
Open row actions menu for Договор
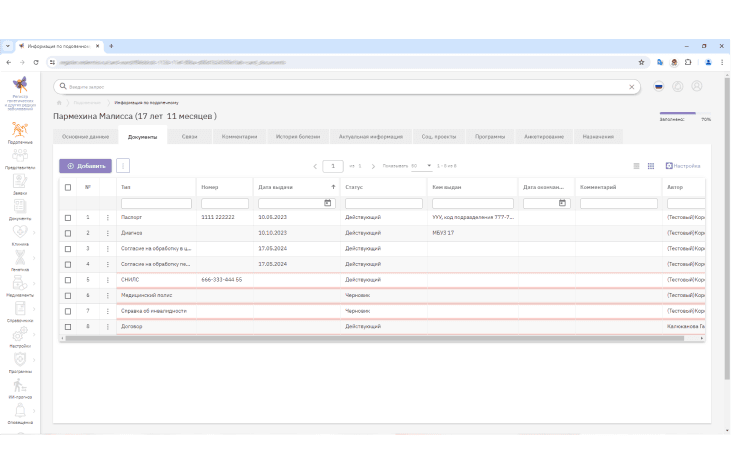(108, 327)
